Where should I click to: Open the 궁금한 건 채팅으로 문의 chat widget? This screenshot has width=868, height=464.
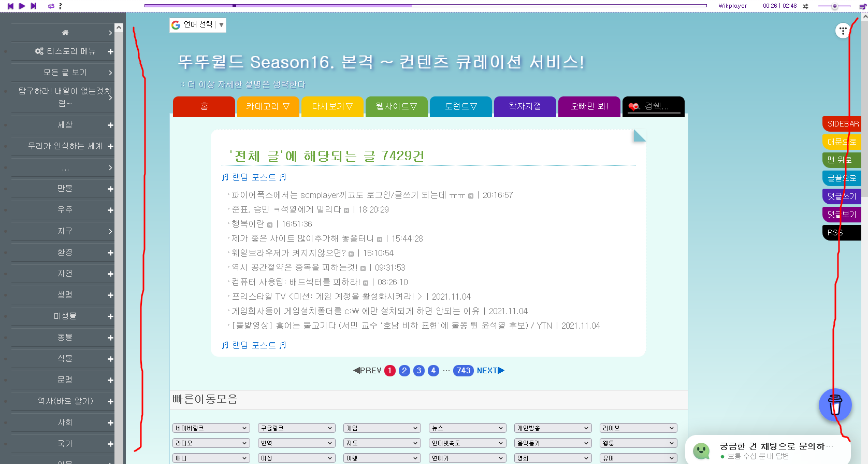point(768,450)
